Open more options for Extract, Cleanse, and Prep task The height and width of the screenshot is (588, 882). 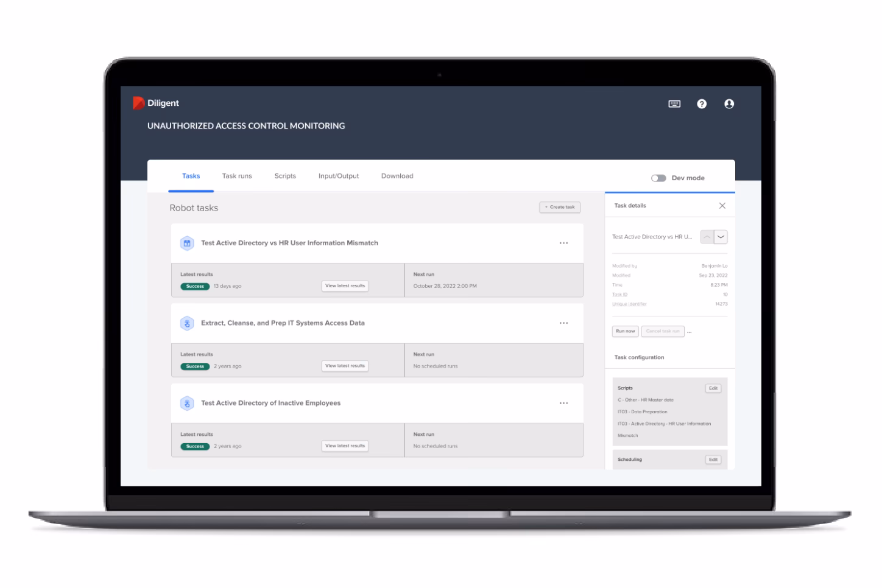pos(563,323)
